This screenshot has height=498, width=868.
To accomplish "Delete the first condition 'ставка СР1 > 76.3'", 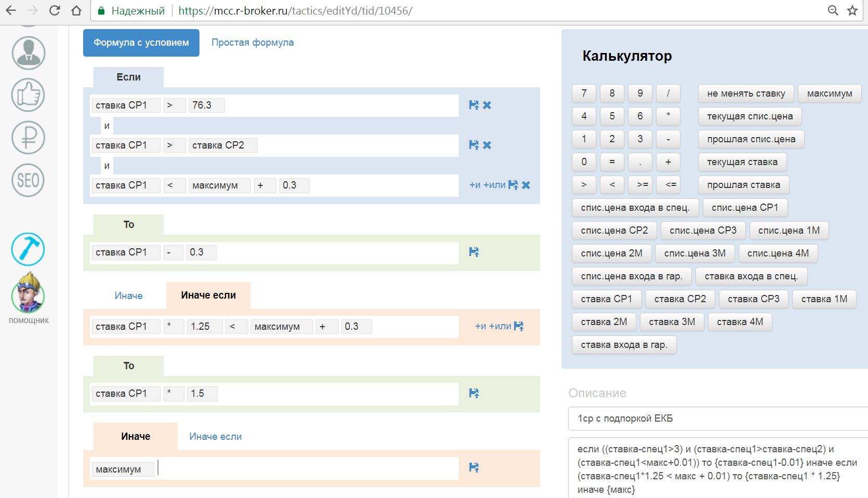I will click(487, 105).
